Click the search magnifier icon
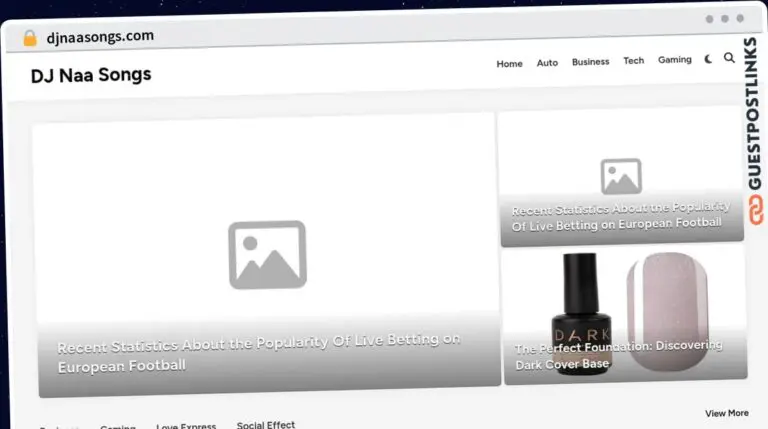 click(729, 58)
